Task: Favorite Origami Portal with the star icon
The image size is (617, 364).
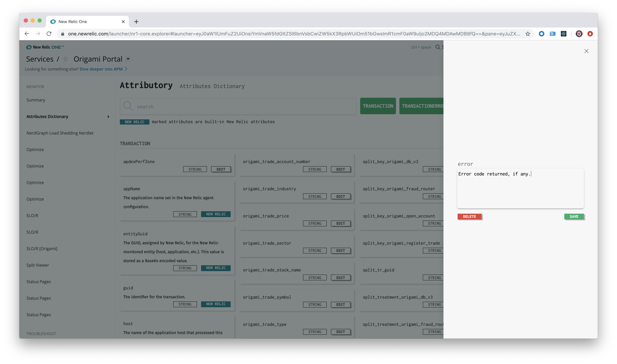Action: 65,59
